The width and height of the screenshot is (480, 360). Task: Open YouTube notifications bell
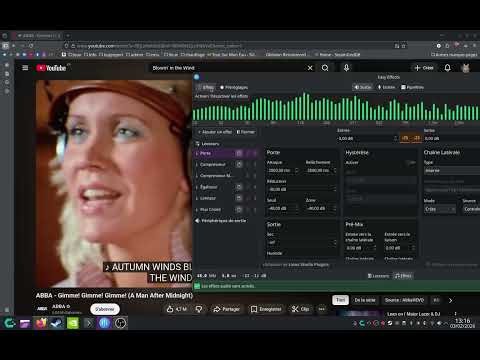point(448,68)
